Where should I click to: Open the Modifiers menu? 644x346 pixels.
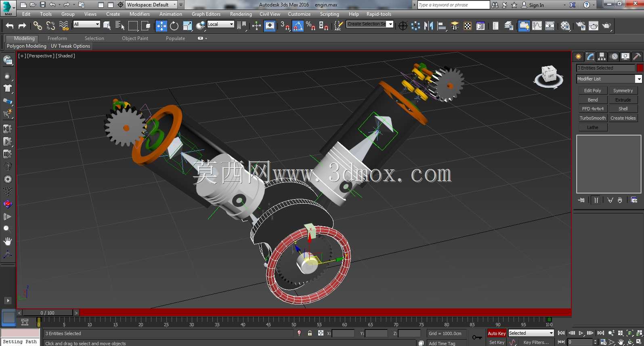pos(140,14)
